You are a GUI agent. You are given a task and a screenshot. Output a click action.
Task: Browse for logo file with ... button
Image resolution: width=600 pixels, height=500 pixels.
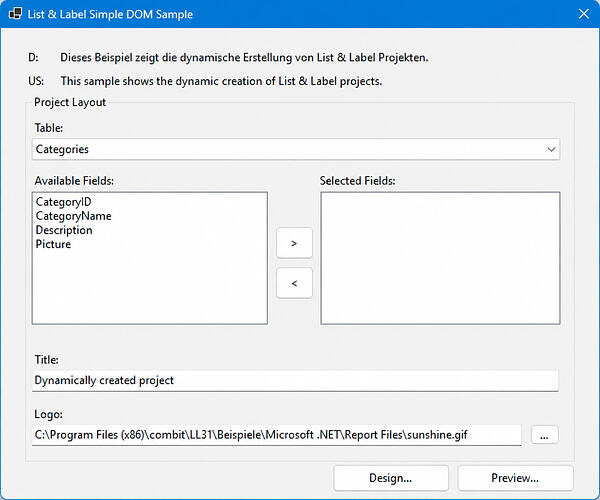coord(545,435)
